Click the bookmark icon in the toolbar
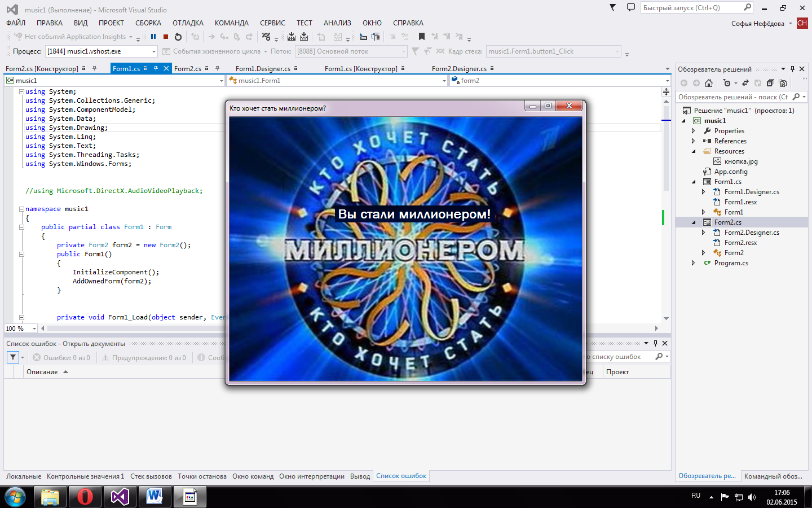The width and height of the screenshot is (812, 508). (x=422, y=37)
